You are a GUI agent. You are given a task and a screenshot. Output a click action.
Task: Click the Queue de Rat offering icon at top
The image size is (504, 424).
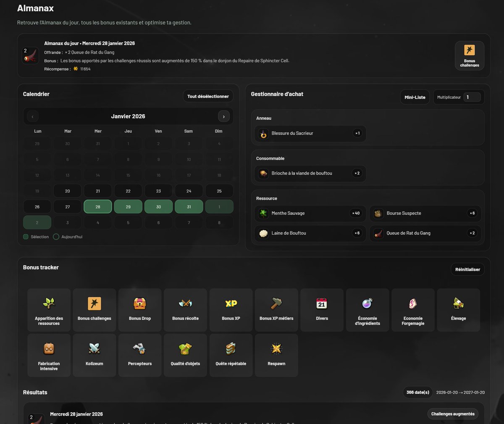tap(31, 55)
